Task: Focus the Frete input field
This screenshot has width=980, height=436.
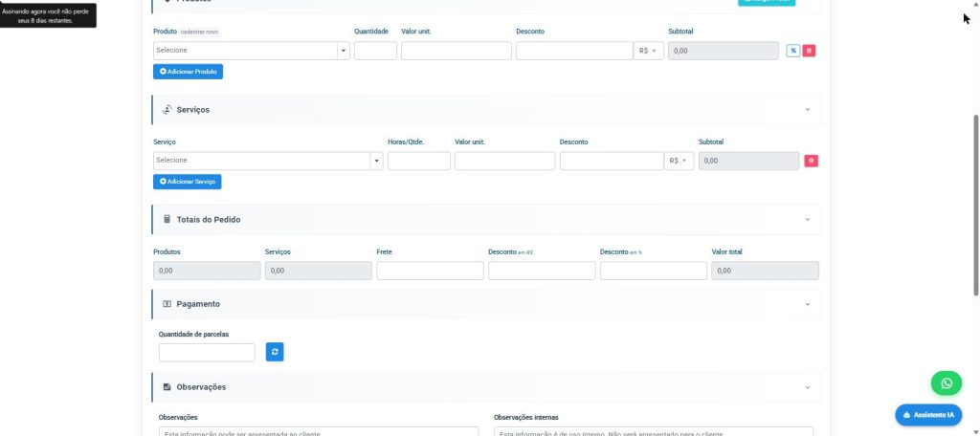Action: tap(430, 271)
